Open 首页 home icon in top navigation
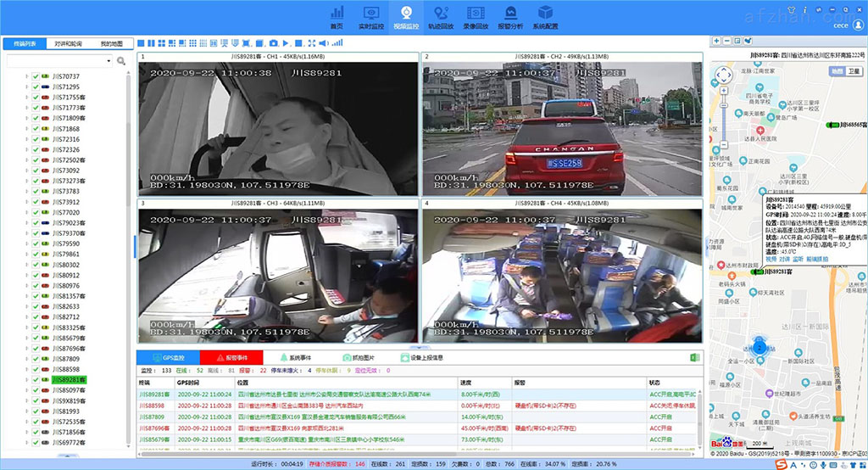868x470 pixels. tap(337, 17)
